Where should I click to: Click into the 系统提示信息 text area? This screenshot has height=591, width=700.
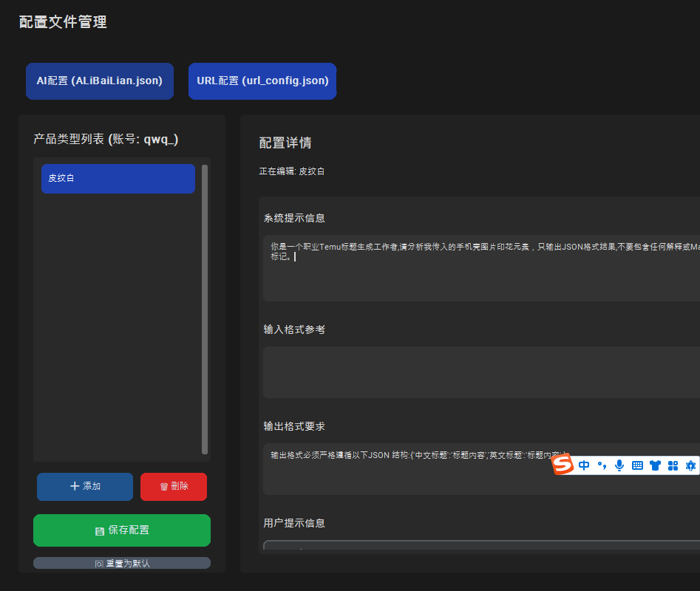(480, 277)
